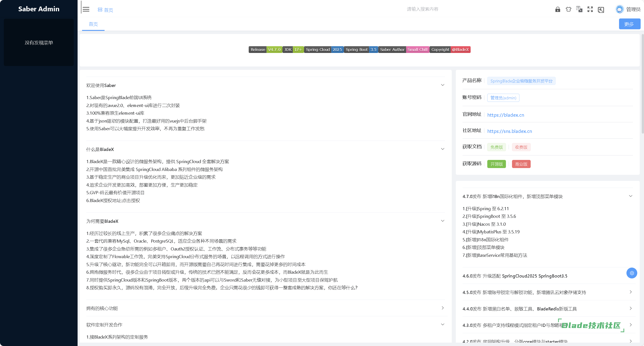Select the 首页 page tab
The width and height of the screenshot is (644, 346).
(93, 24)
